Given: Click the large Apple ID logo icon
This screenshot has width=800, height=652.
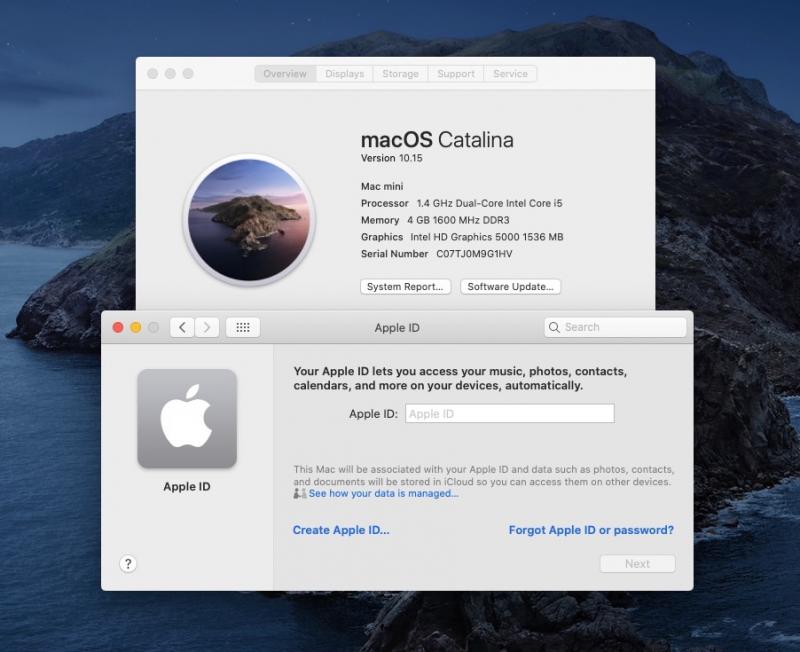Looking at the screenshot, I should pos(187,418).
